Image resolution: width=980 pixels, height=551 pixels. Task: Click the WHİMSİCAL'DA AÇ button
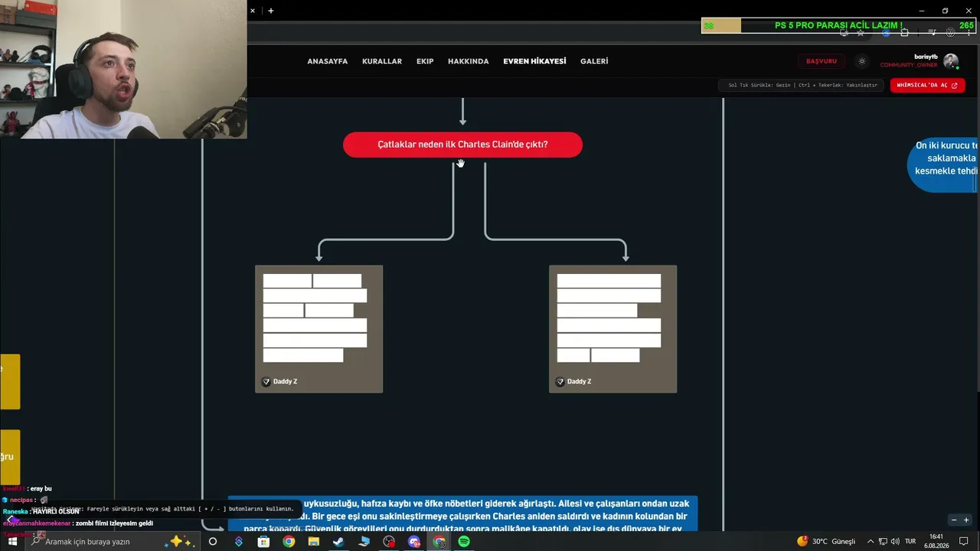click(x=927, y=85)
